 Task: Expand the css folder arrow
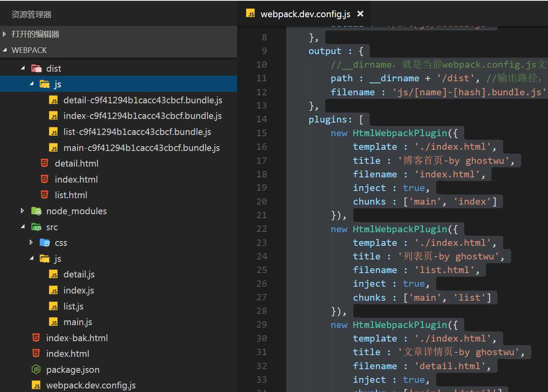[31, 243]
